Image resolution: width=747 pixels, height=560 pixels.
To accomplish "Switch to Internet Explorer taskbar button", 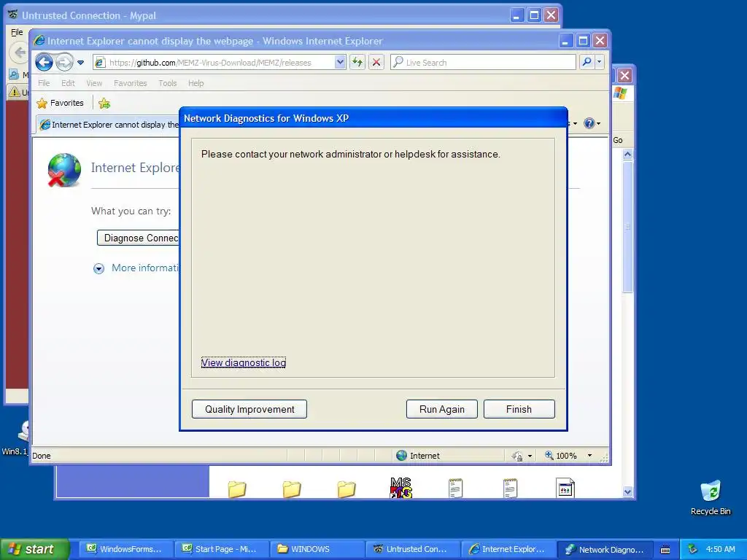I will coord(508,549).
